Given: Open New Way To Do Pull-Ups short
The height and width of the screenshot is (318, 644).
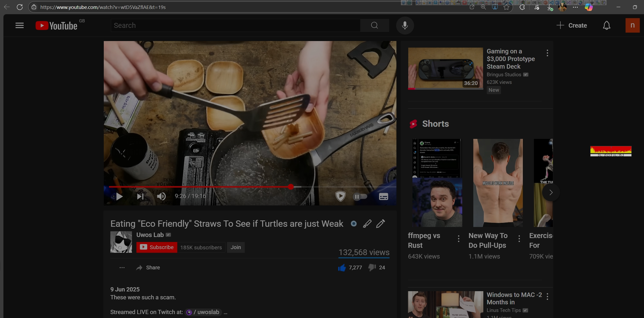Looking at the screenshot, I should click(x=498, y=183).
